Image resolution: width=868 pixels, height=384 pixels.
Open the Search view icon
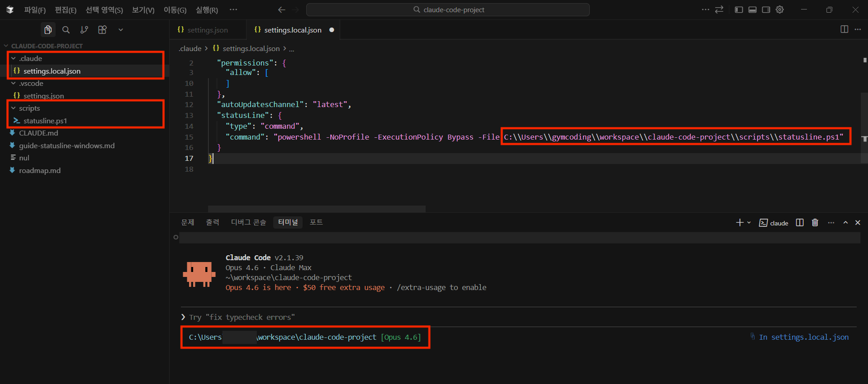pos(66,30)
